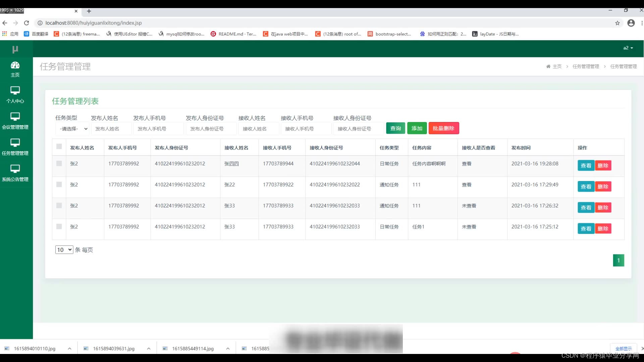Open freema... CSDN bookmark
The width and height of the screenshot is (644, 362).
pos(77,34)
